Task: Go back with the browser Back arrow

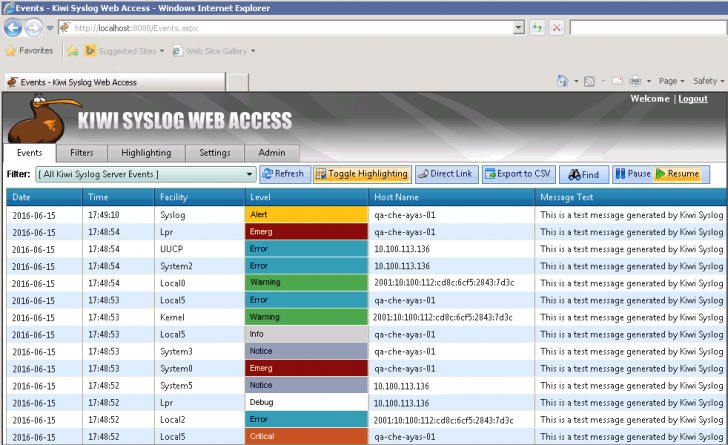Action: (x=13, y=28)
